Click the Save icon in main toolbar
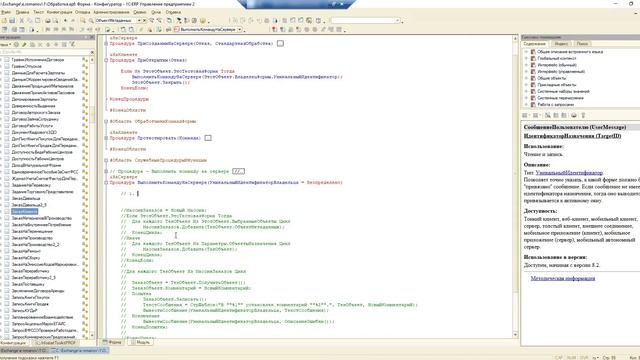This screenshot has width=640, height=360. tap(12, 20)
